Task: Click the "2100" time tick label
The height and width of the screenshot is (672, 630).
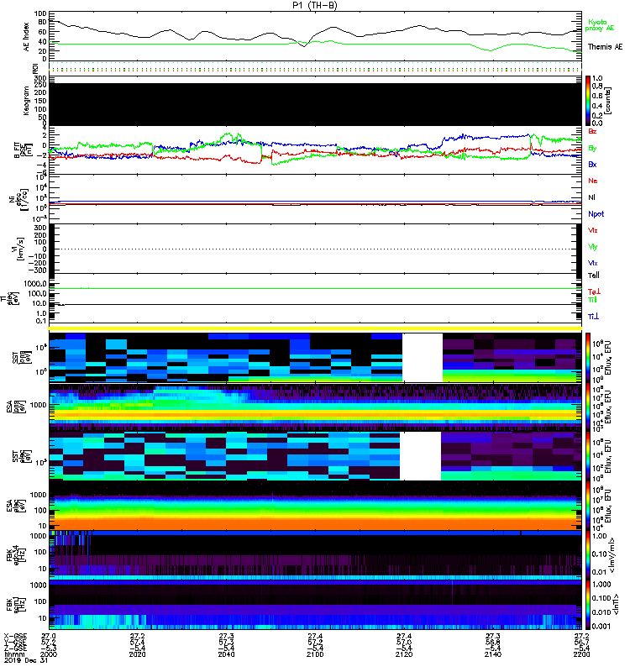Action: 315,654
